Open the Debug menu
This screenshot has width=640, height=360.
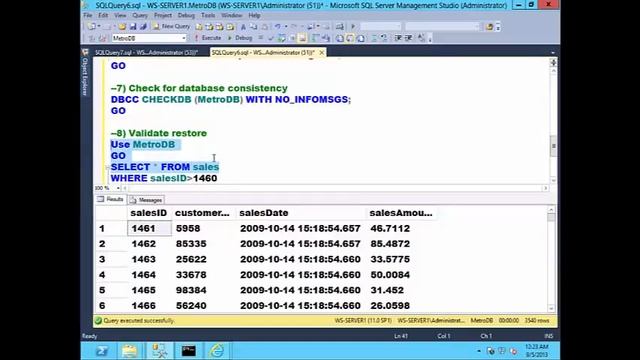tap(186, 16)
